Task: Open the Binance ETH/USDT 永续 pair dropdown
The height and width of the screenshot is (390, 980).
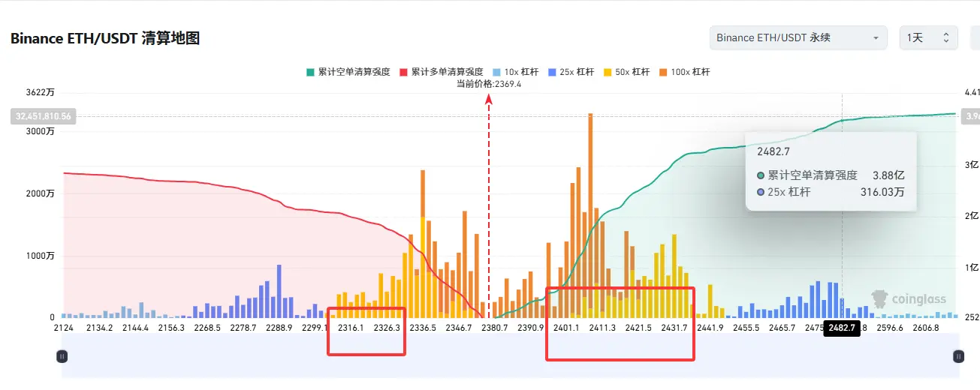Action: 798,37
